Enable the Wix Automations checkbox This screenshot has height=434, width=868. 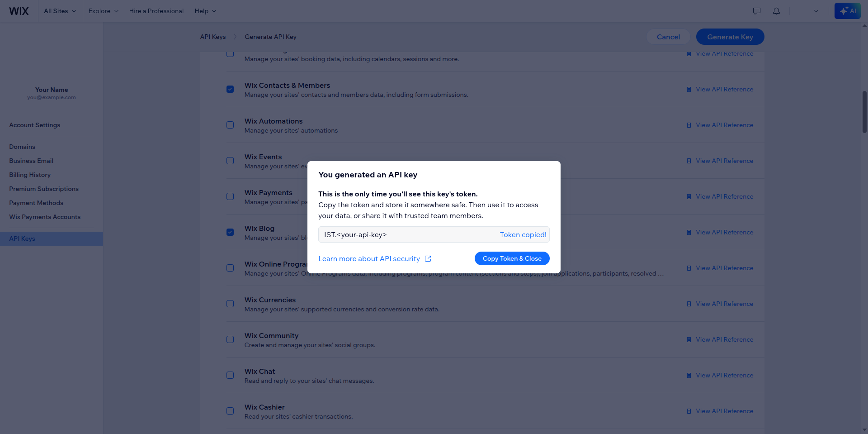(230, 125)
